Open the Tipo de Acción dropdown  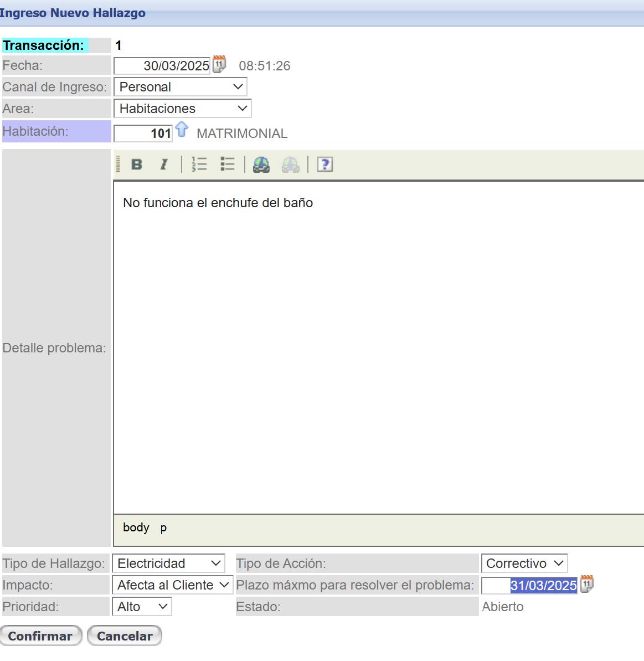tap(524, 563)
